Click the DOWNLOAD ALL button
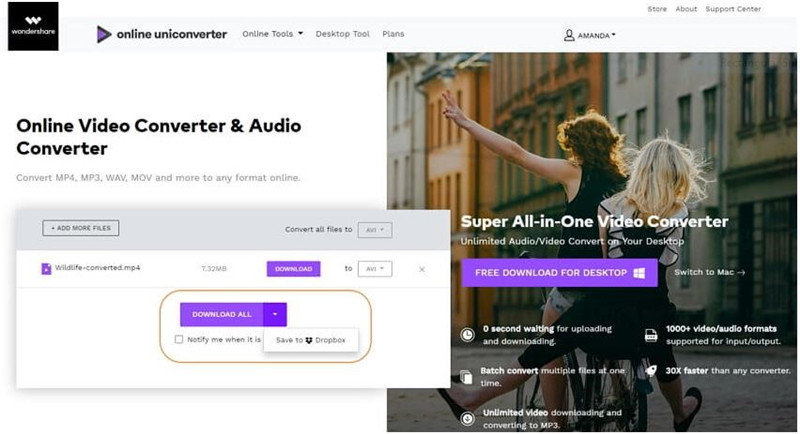 222,315
